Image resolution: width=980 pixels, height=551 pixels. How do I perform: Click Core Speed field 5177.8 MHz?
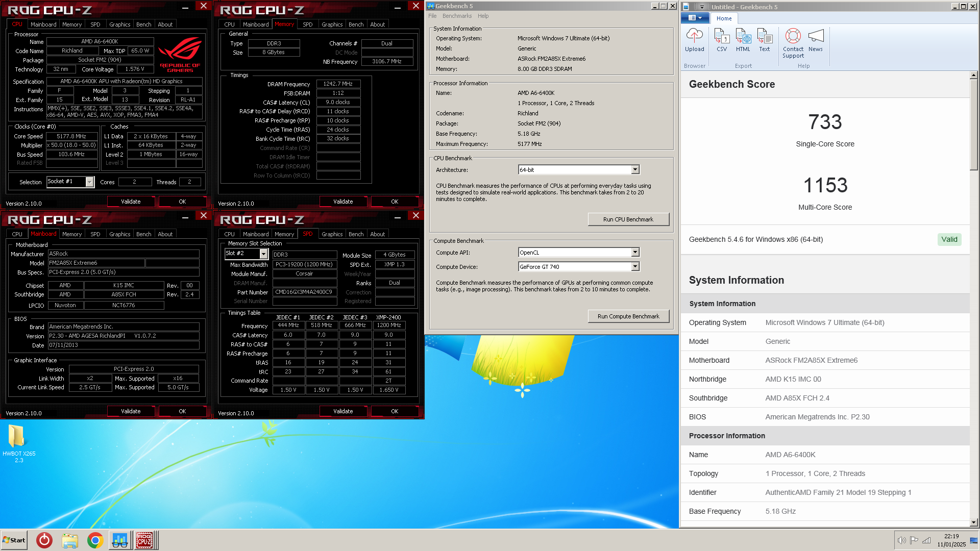pyautogui.click(x=71, y=136)
